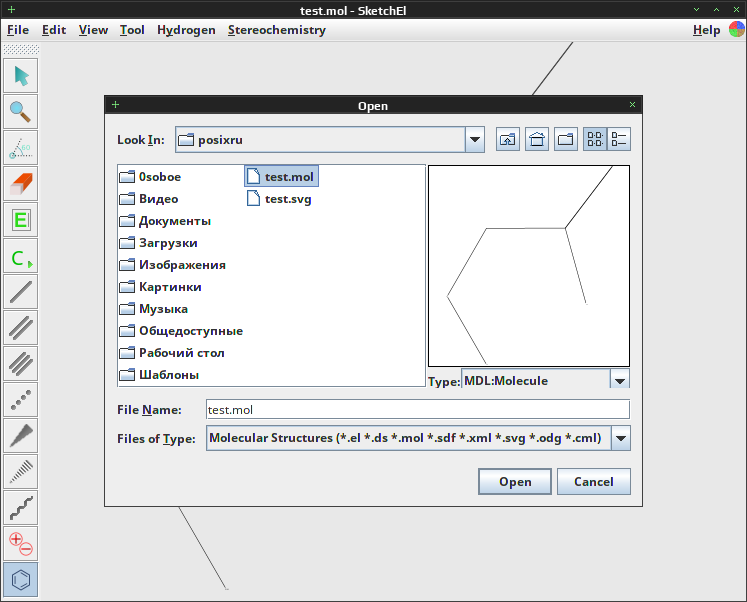747x602 pixels.
Task: Select the charge plus/minus tool
Action: tap(20, 543)
